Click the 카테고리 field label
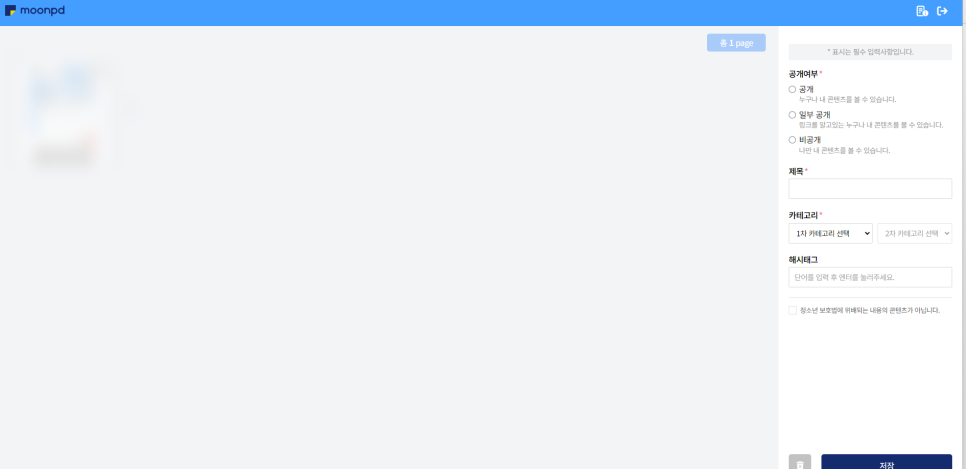This screenshot has height=469, width=966. pyautogui.click(x=803, y=215)
